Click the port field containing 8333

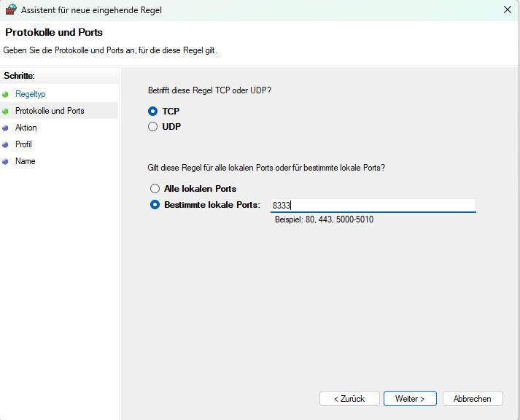tap(372, 206)
